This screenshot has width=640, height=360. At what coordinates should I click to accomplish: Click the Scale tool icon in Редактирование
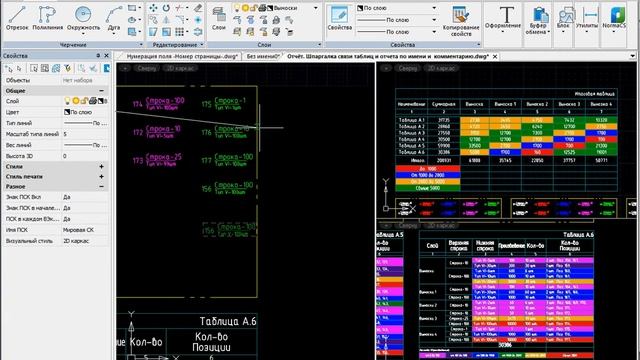[166, 31]
